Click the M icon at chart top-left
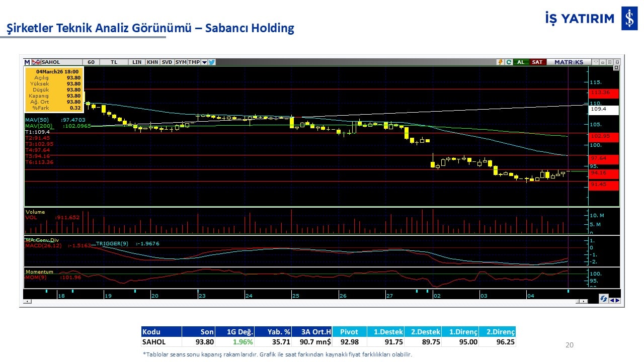Screen dimensions: 644x362 [27, 62]
